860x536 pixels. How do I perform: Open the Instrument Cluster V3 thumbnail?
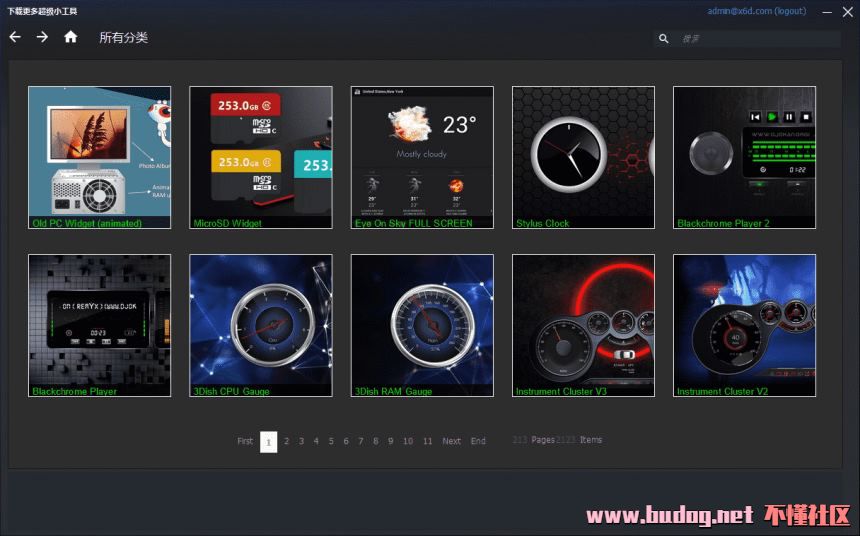(583, 325)
